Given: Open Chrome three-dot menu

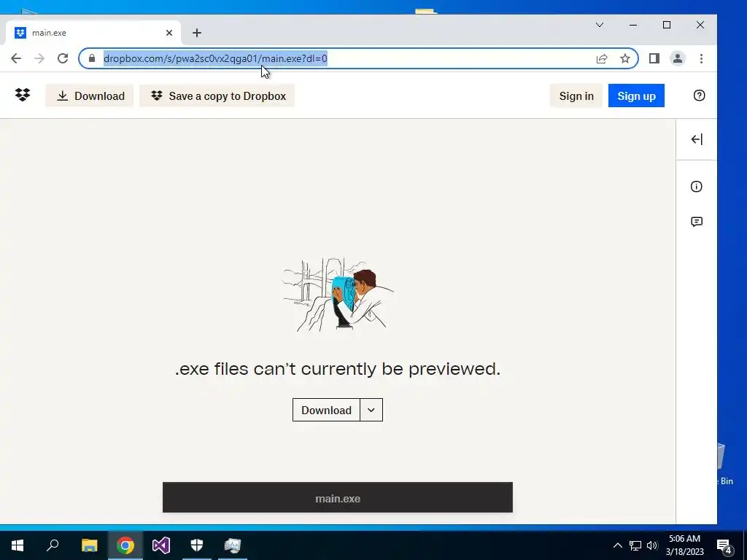Looking at the screenshot, I should (x=701, y=58).
